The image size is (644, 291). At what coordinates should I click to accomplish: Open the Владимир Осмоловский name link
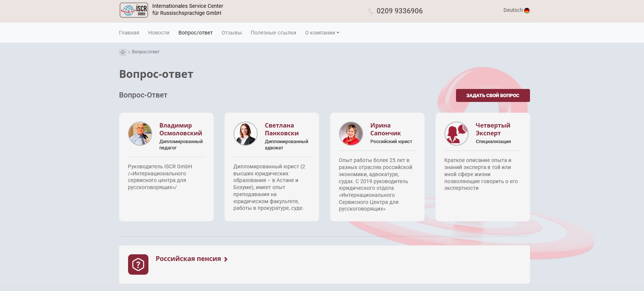(181, 129)
